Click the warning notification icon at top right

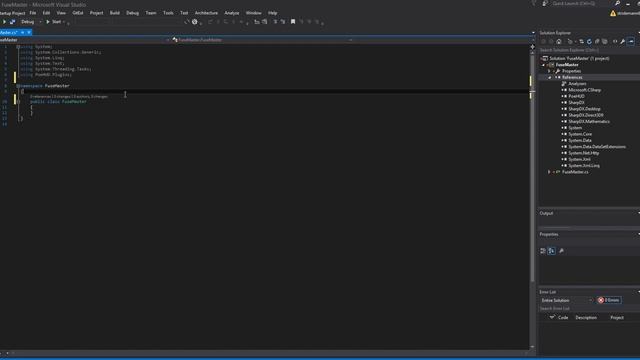[x=613, y=13]
